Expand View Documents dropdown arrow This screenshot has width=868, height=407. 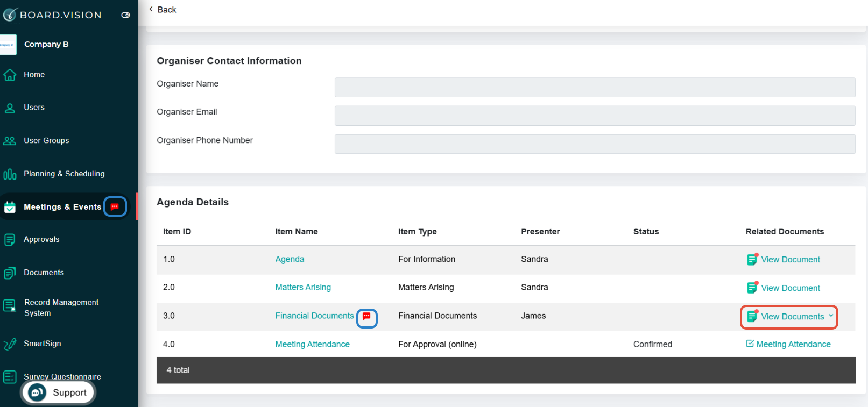[831, 316]
